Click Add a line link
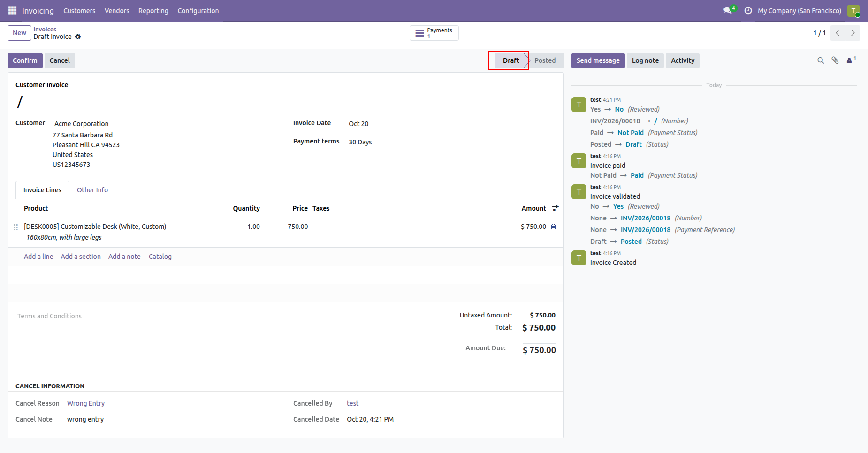The height and width of the screenshot is (453, 868). [38, 257]
